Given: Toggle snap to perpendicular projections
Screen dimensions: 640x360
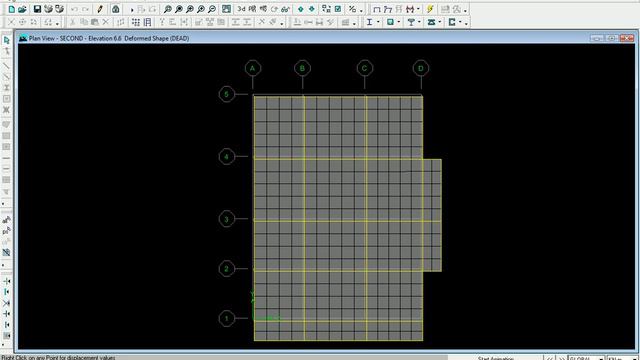Looking at the screenshot, I should [7, 313].
